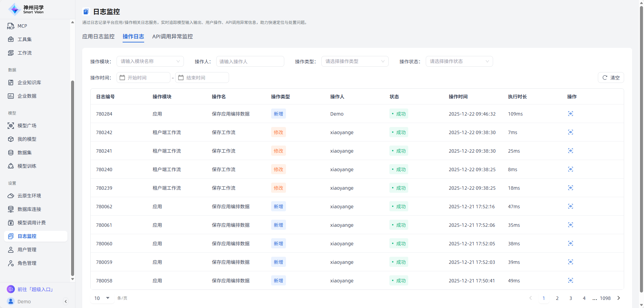This screenshot has height=308, width=644.
Task: Go to 前往「超级入口」 link
Action: (35, 289)
